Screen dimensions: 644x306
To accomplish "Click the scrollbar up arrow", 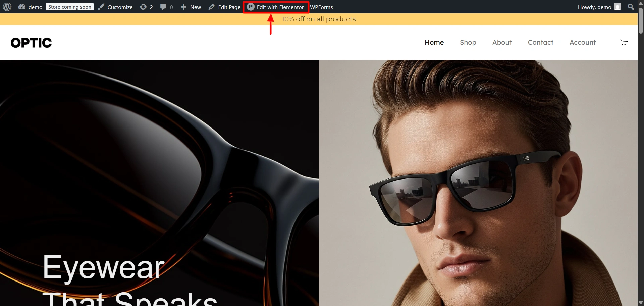I will 641,3.
